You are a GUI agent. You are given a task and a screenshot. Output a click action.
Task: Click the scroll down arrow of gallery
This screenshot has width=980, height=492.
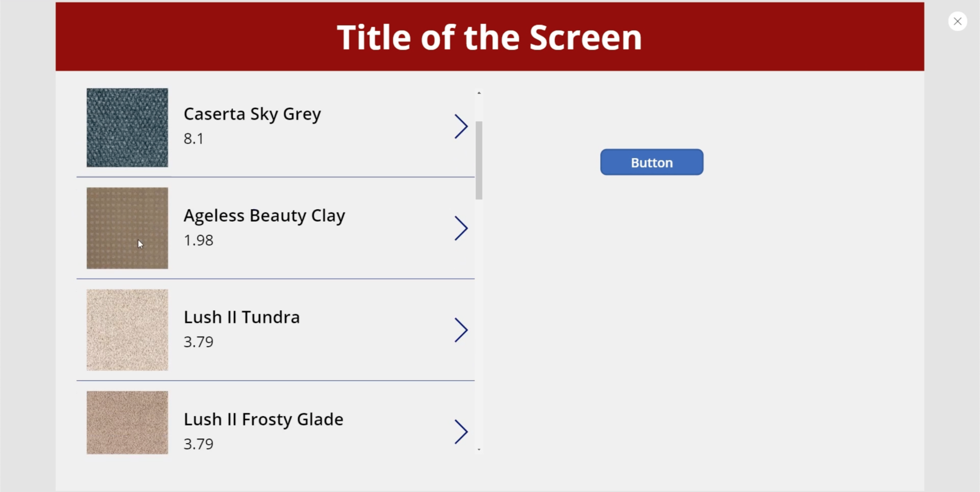479,449
